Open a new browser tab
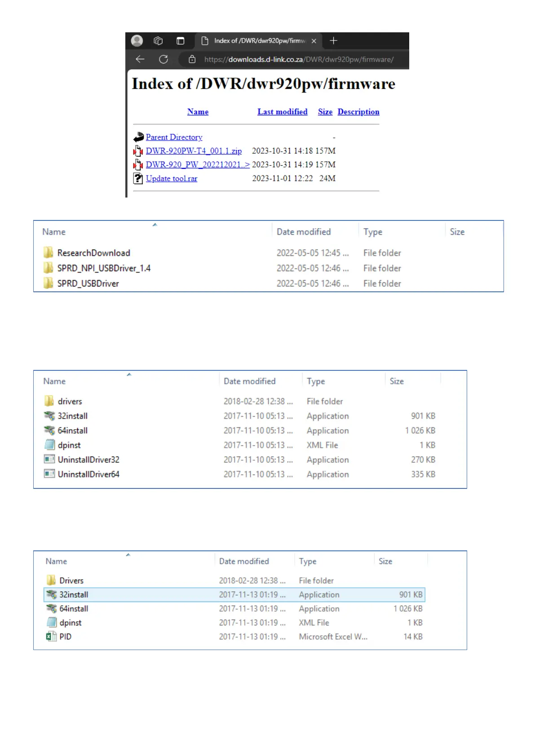 333,41
